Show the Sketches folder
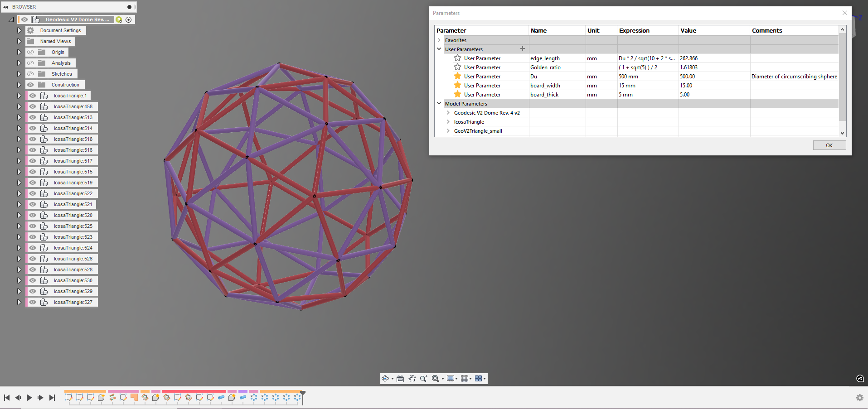This screenshot has height=409, width=868. 30,74
